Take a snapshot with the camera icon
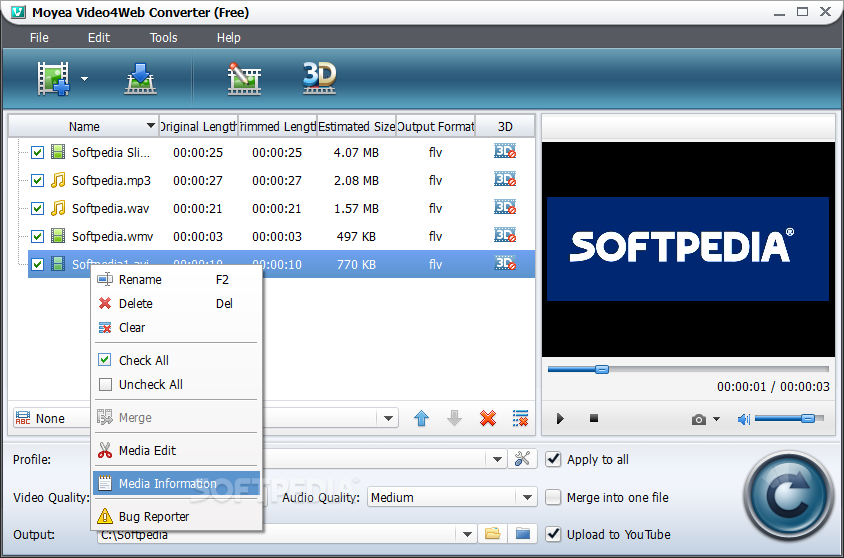 tap(699, 419)
